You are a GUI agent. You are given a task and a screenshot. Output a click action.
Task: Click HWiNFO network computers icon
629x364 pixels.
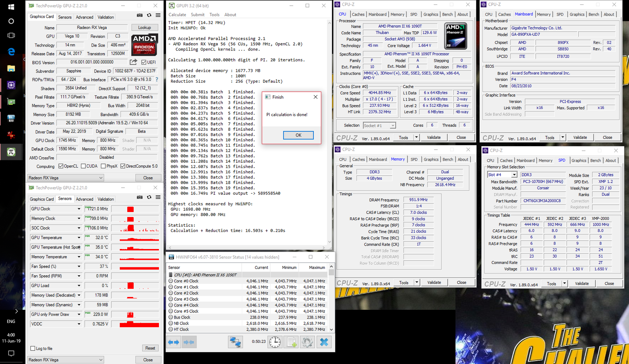pos(235,342)
